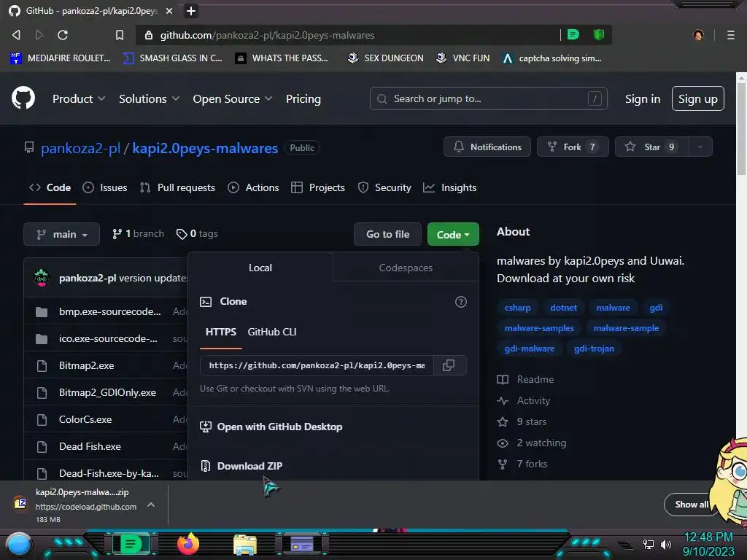Click the Go to file button
The width and height of the screenshot is (747, 560).
[387, 234]
